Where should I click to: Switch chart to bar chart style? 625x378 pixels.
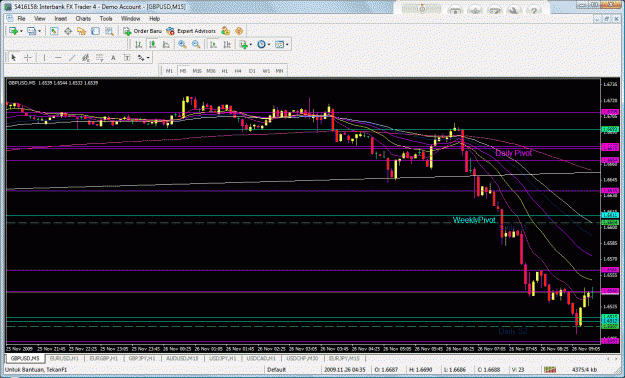tap(138, 45)
